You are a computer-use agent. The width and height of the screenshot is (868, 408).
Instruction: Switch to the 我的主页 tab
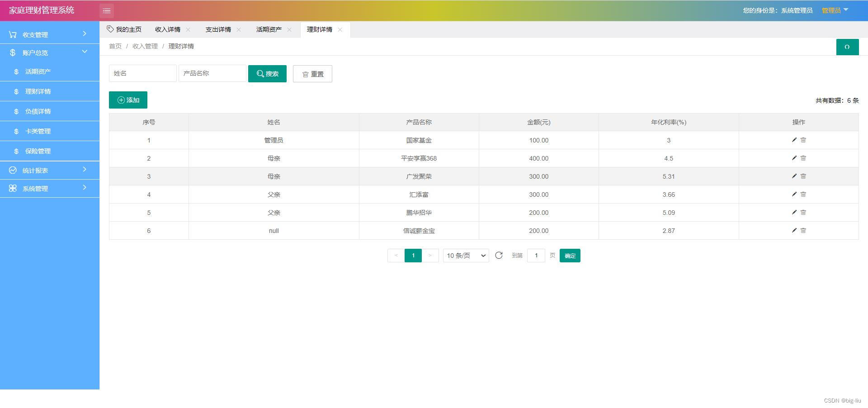click(124, 29)
